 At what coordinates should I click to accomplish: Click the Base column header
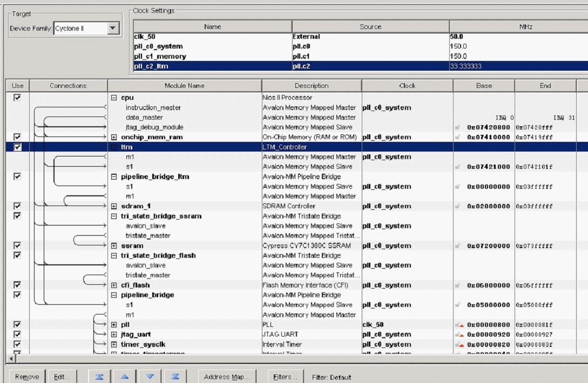coord(484,85)
